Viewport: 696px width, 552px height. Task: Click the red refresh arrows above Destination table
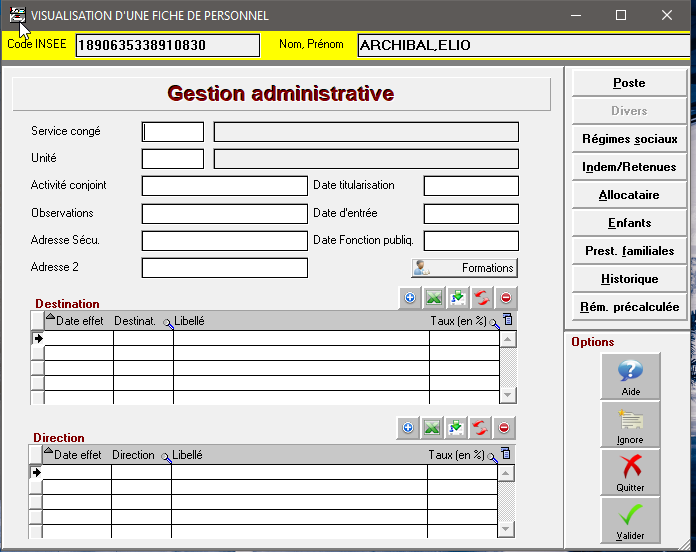(x=482, y=298)
